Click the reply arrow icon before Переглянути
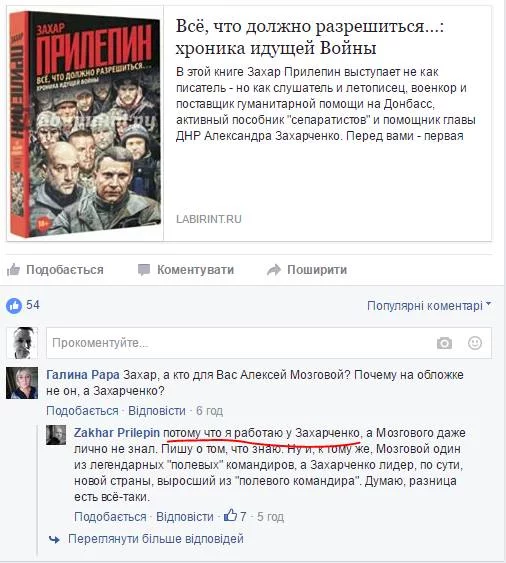The image size is (506, 563). pyautogui.click(x=54, y=539)
